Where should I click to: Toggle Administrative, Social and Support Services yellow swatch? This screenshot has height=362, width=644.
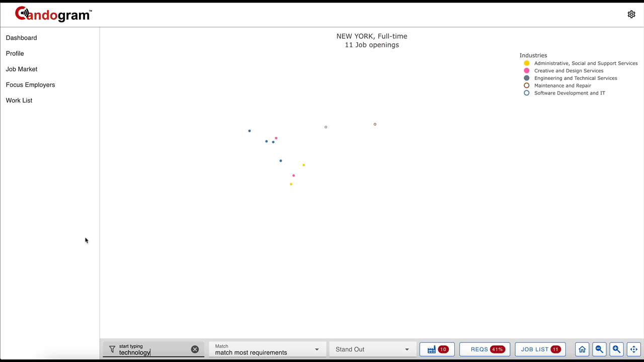click(527, 63)
